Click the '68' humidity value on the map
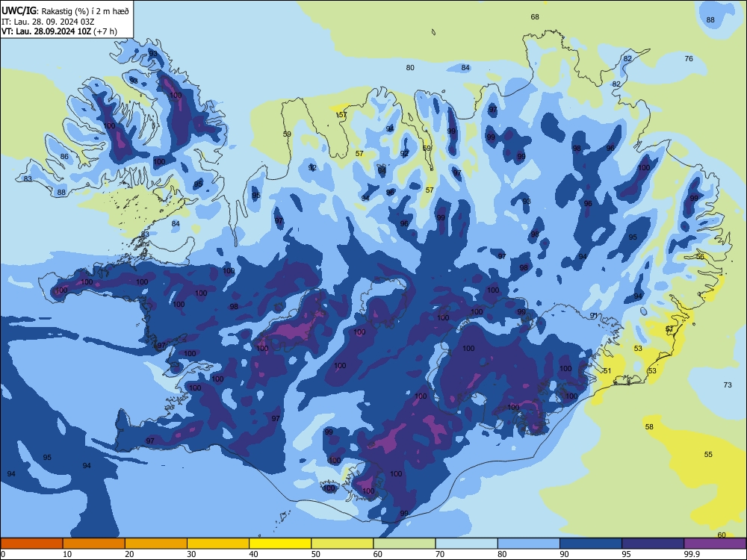747x560 pixels. tap(535, 17)
